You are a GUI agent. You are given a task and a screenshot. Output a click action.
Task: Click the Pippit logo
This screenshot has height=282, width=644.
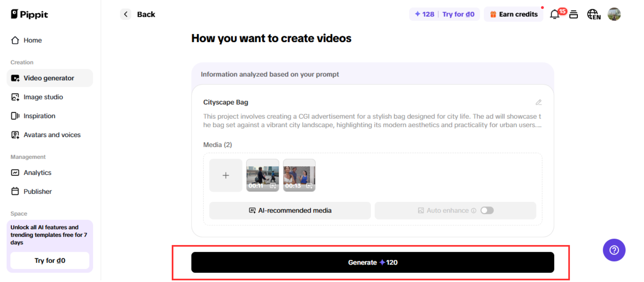(29, 14)
